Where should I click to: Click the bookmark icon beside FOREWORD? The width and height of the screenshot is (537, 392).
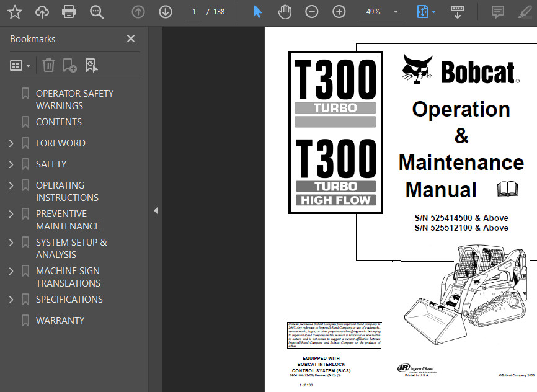click(25, 143)
